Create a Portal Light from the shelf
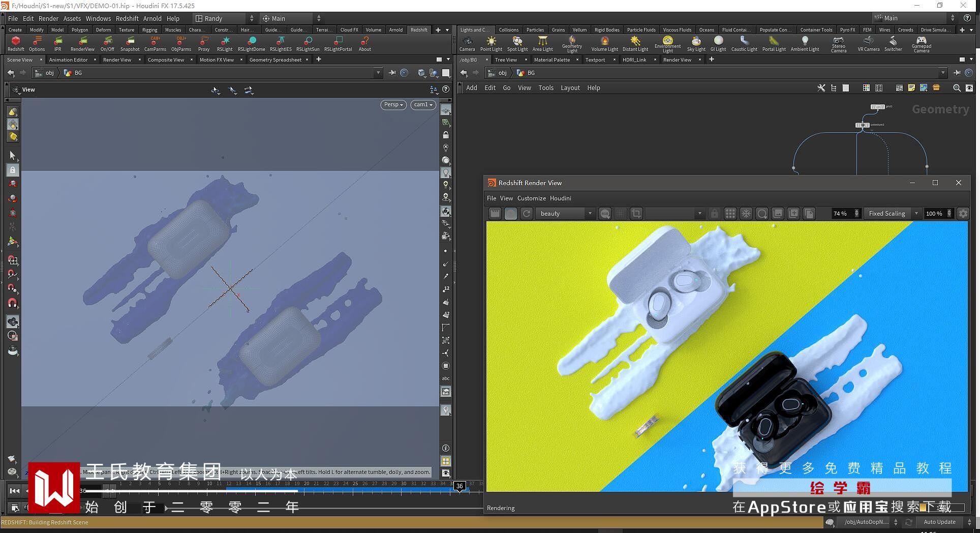Screen dimensions: 980x533 (774, 44)
